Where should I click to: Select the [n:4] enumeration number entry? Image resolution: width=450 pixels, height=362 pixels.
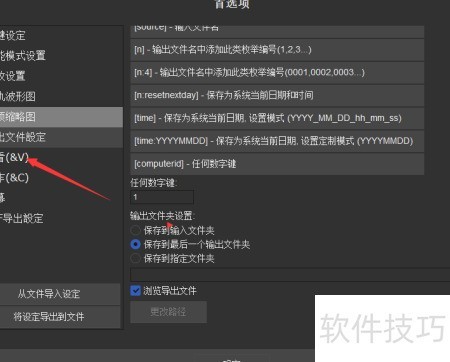click(x=277, y=72)
